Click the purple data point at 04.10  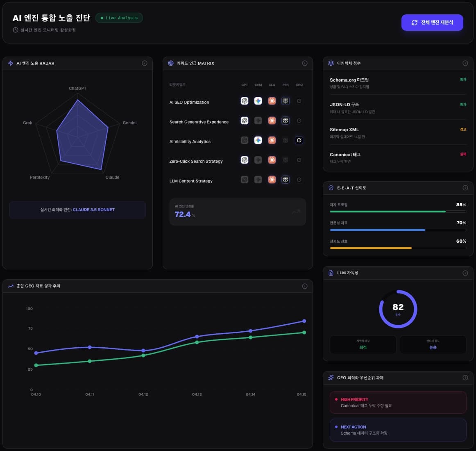pyautogui.click(x=36, y=353)
